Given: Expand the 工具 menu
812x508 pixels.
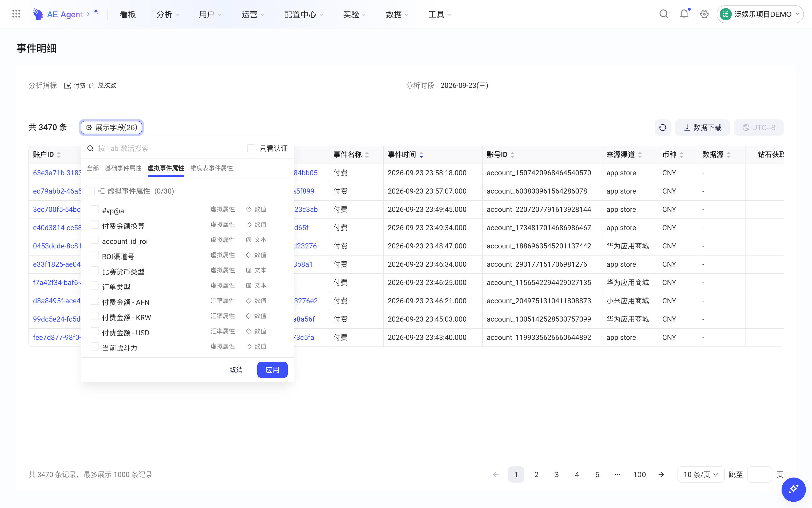Looking at the screenshot, I should (439, 14).
